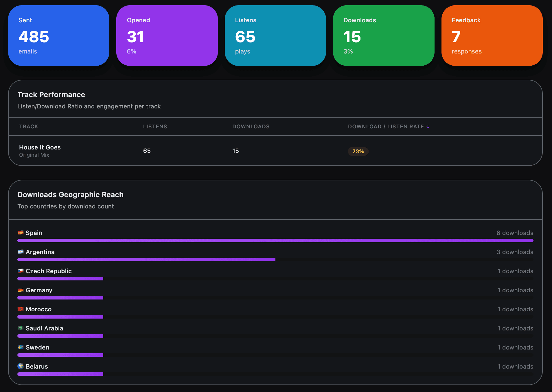The width and height of the screenshot is (552, 392).
Task: Click the Spain flag icon
Action: pyautogui.click(x=20, y=232)
